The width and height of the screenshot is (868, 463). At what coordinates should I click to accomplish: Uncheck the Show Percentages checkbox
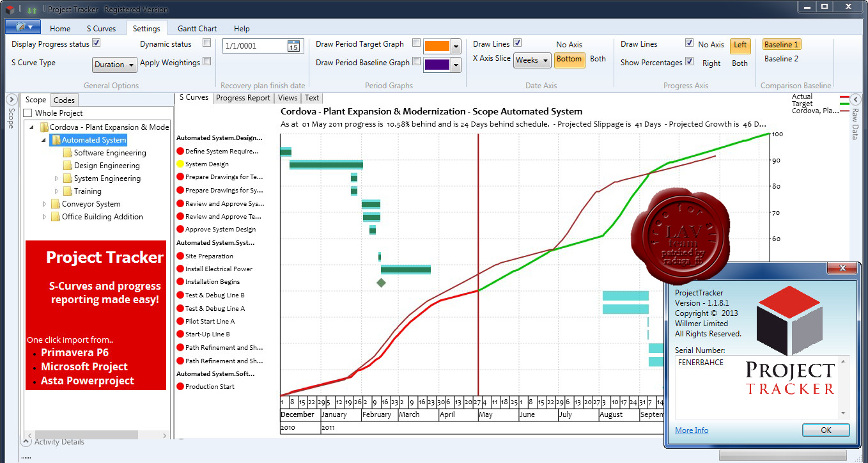click(x=689, y=61)
